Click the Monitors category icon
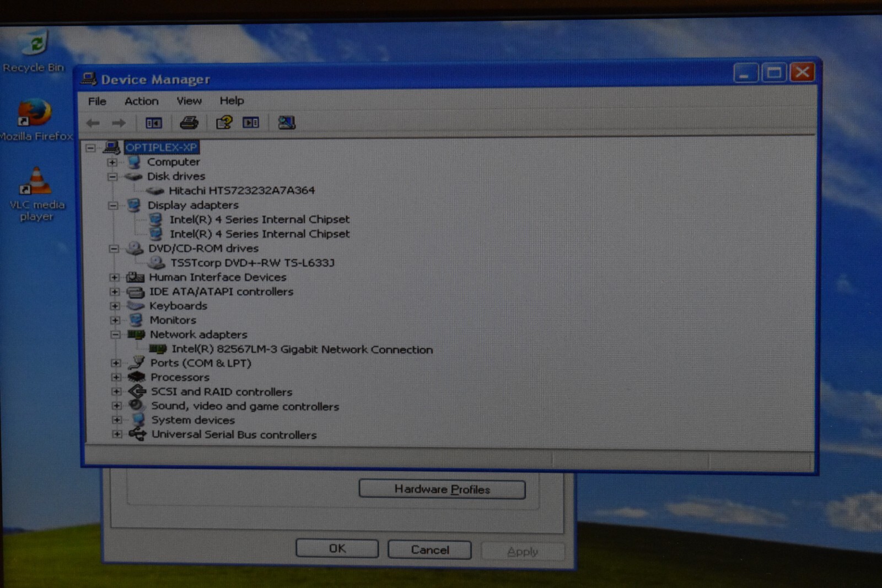The image size is (882, 588). (x=136, y=320)
